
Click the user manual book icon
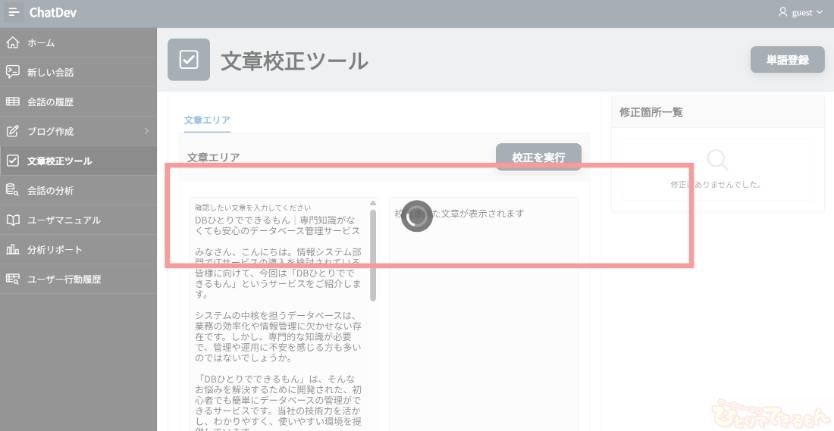tap(13, 220)
